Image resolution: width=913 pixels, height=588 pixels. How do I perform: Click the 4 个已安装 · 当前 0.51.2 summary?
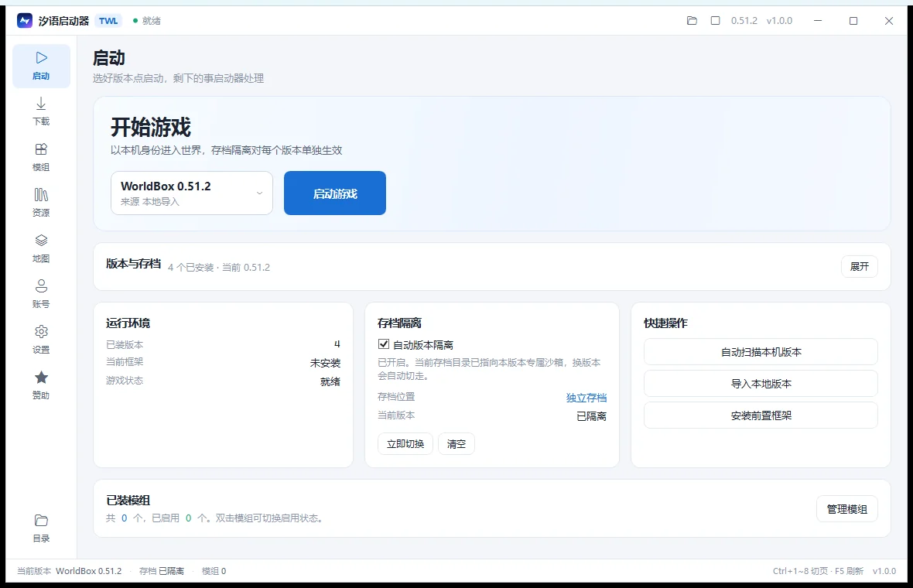[219, 268]
